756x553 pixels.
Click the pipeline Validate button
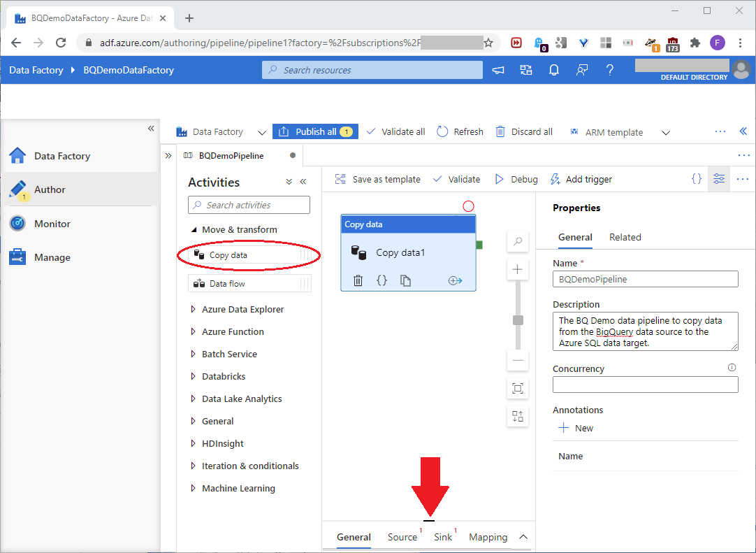(456, 179)
